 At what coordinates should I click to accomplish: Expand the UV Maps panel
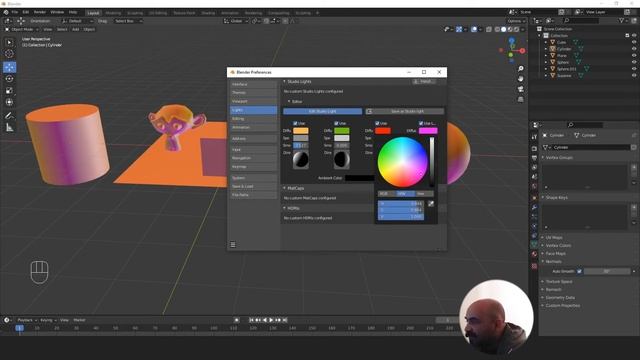(543, 237)
